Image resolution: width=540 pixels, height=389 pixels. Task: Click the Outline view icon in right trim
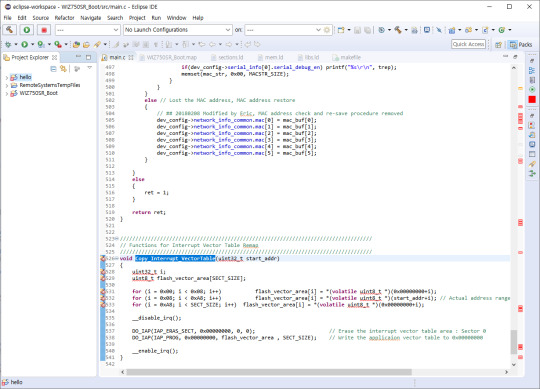[532, 71]
